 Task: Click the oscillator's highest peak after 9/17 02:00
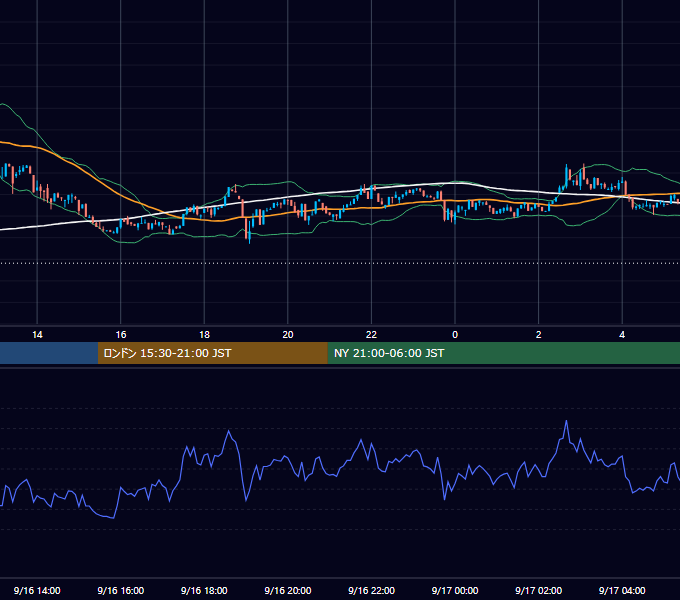[x=566, y=421]
